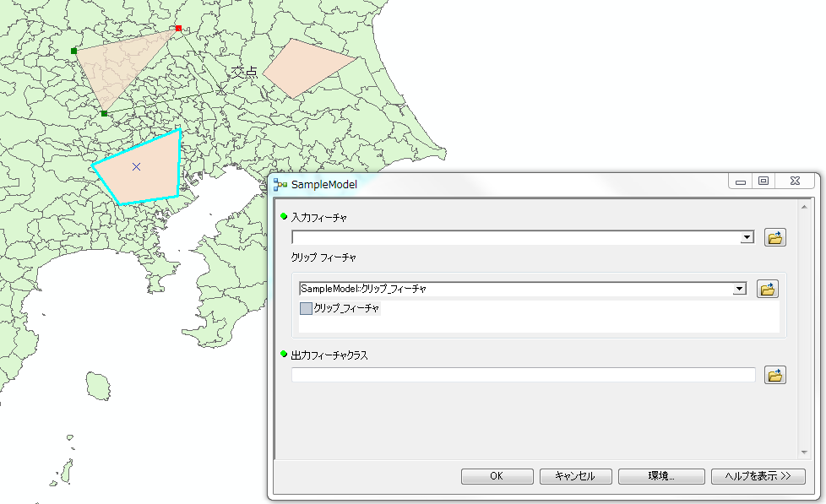
Task: Open the folder browser for クリップ フィーチャ
Action: (x=768, y=289)
